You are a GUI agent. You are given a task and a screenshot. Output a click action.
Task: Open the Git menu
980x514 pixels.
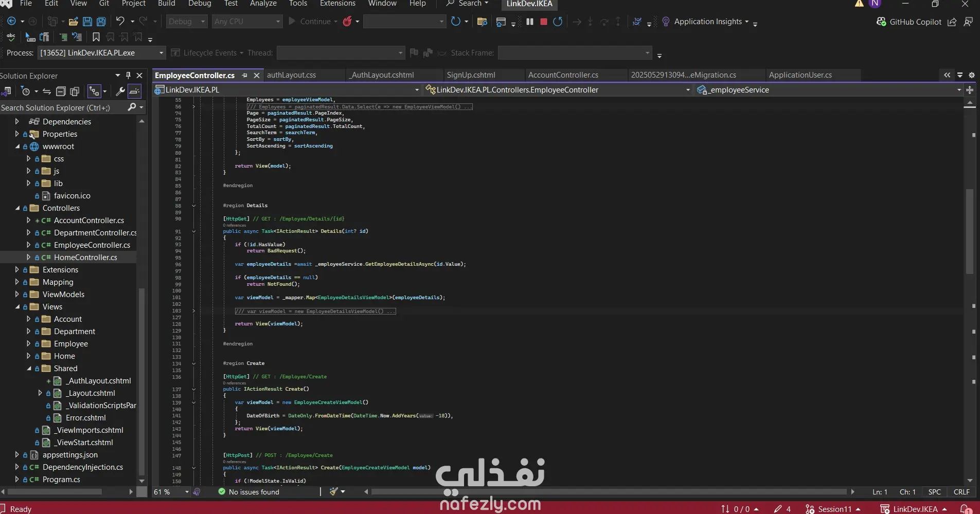point(104,4)
